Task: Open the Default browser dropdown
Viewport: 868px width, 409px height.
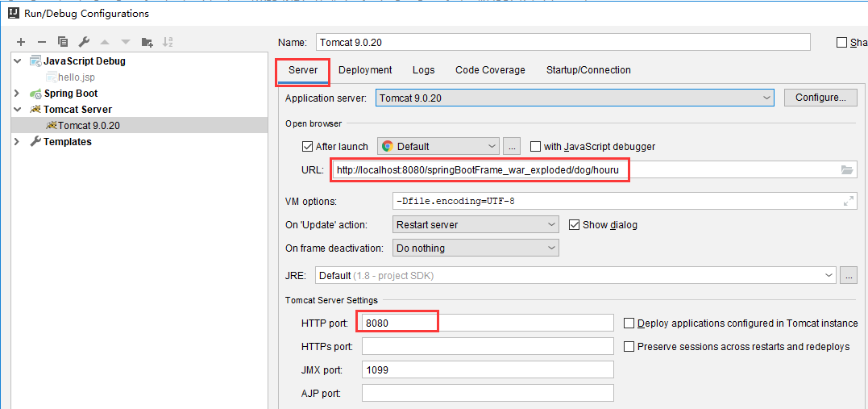Action: click(438, 146)
